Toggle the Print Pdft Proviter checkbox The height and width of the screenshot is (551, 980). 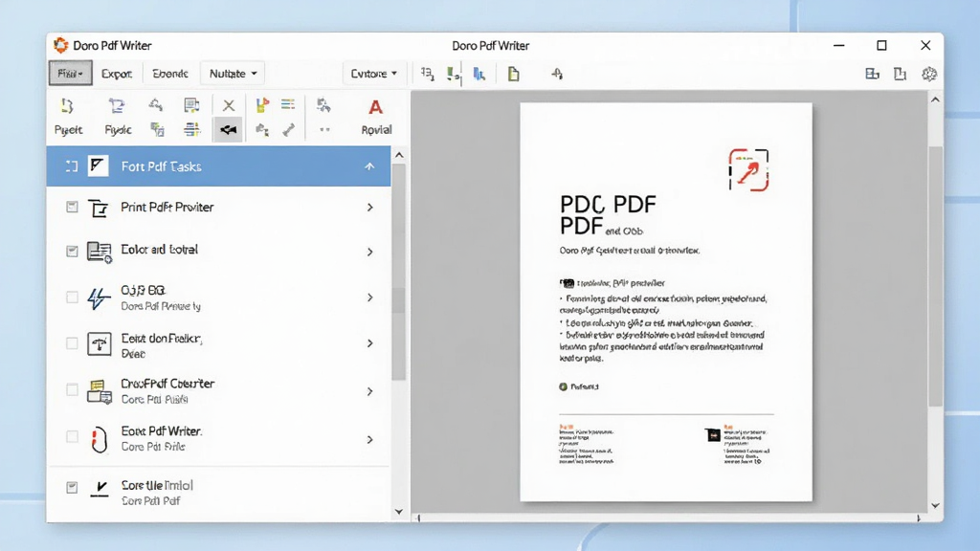(x=72, y=207)
